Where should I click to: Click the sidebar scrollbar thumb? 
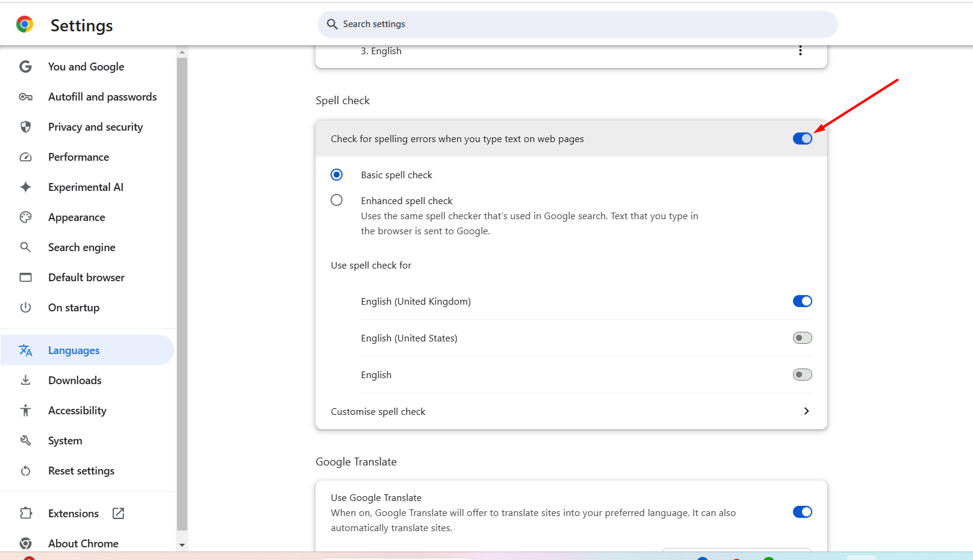tap(182, 294)
